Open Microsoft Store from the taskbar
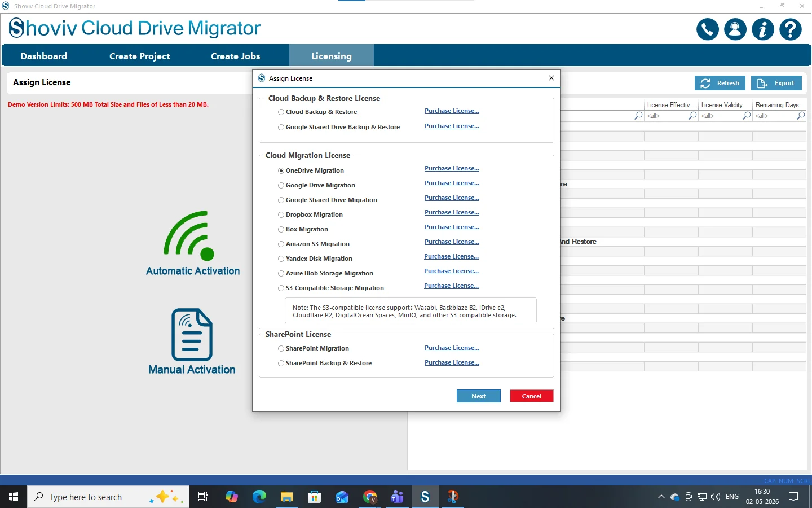This screenshot has width=812, height=508. click(x=315, y=497)
